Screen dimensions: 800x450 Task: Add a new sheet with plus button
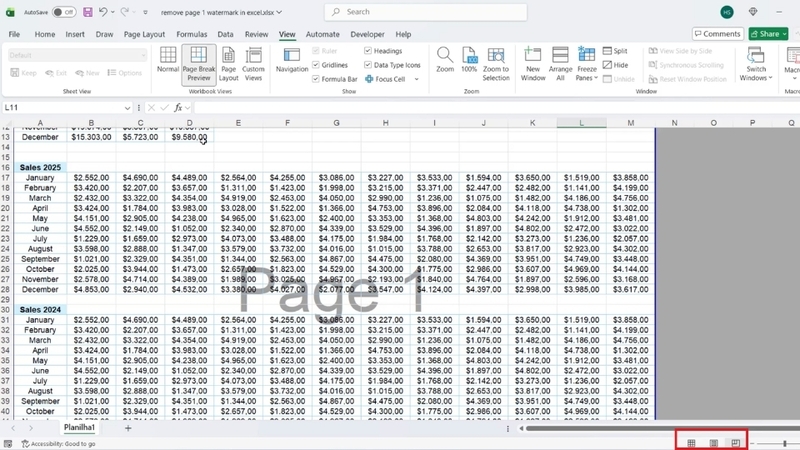[128, 428]
